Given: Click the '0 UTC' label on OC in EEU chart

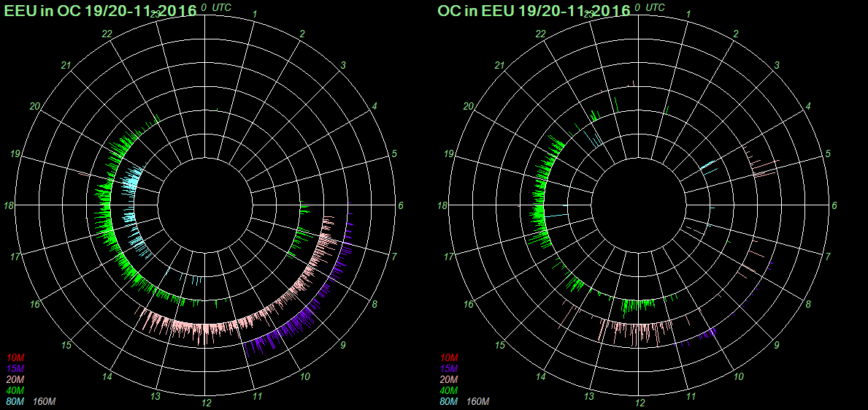Looking at the screenshot, I should tap(650, 7).
